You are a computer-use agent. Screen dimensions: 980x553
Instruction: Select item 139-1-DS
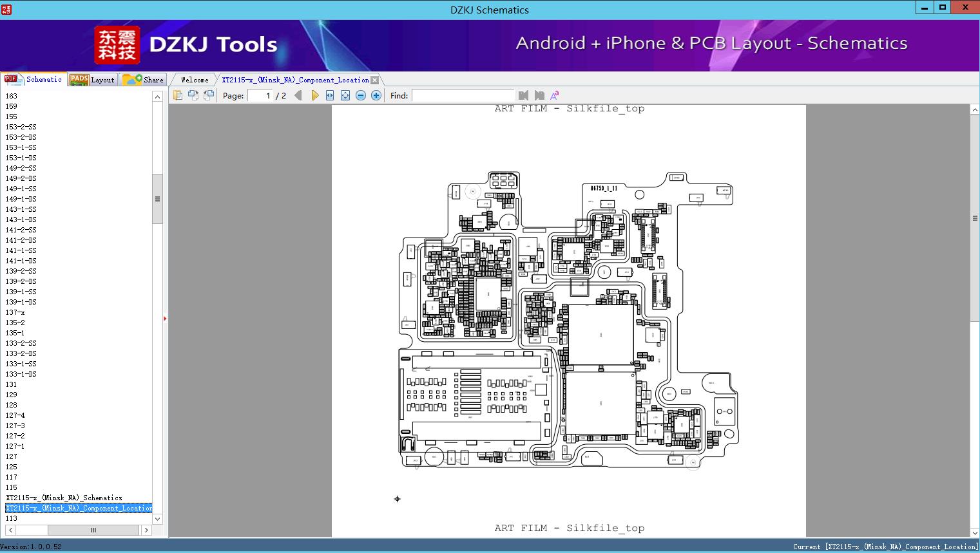pos(21,302)
